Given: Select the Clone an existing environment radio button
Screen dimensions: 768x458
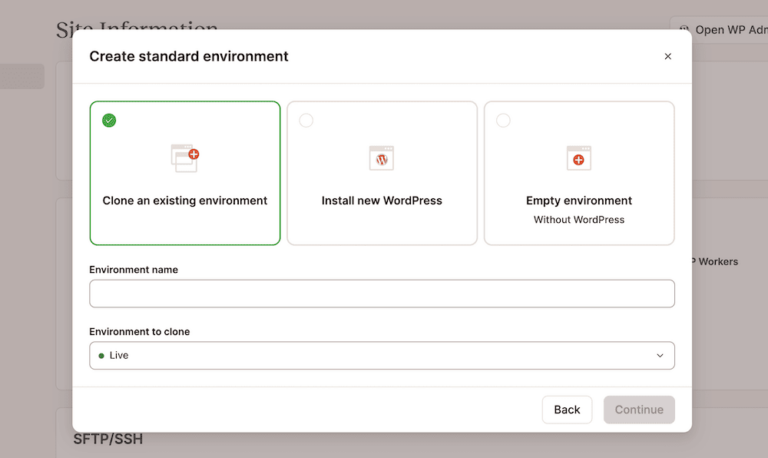Looking at the screenshot, I should click(x=109, y=120).
